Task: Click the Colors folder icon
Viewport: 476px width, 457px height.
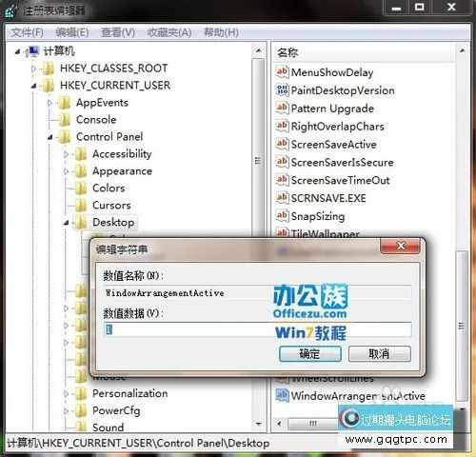Action: pyautogui.click(x=81, y=189)
